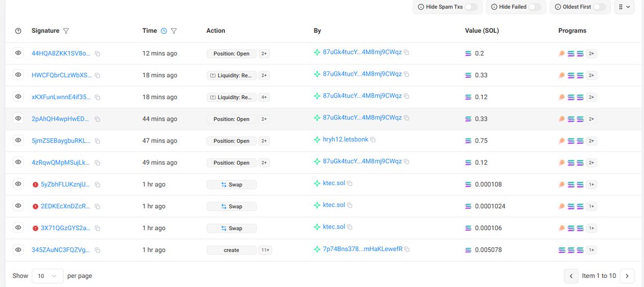Click the Value (SOL) column header
Viewport: 644px width, 287px height.
pyautogui.click(x=482, y=31)
